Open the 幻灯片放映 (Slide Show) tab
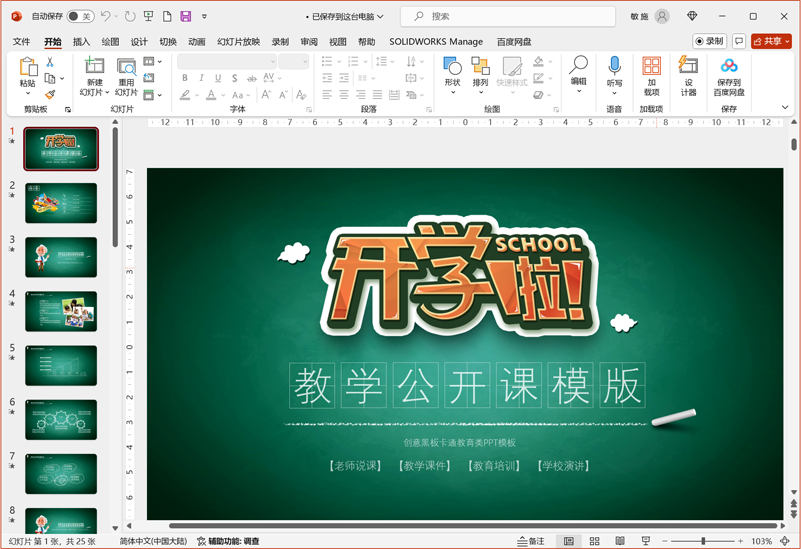The height and width of the screenshot is (549, 801). pos(238,42)
